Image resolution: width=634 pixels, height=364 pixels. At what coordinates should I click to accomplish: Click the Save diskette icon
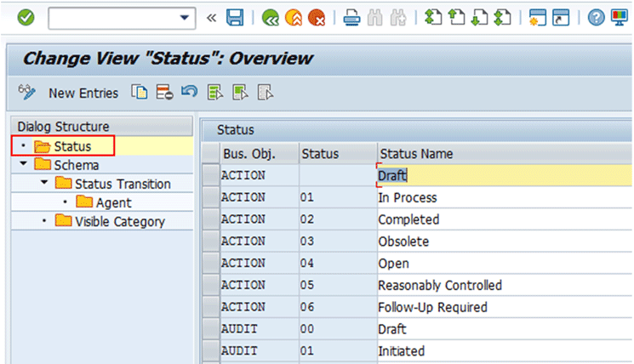[235, 17]
